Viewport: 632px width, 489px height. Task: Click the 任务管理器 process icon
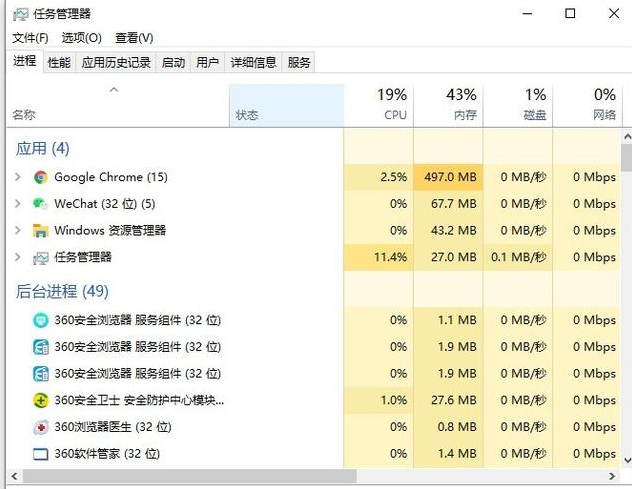pyautogui.click(x=40, y=257)
